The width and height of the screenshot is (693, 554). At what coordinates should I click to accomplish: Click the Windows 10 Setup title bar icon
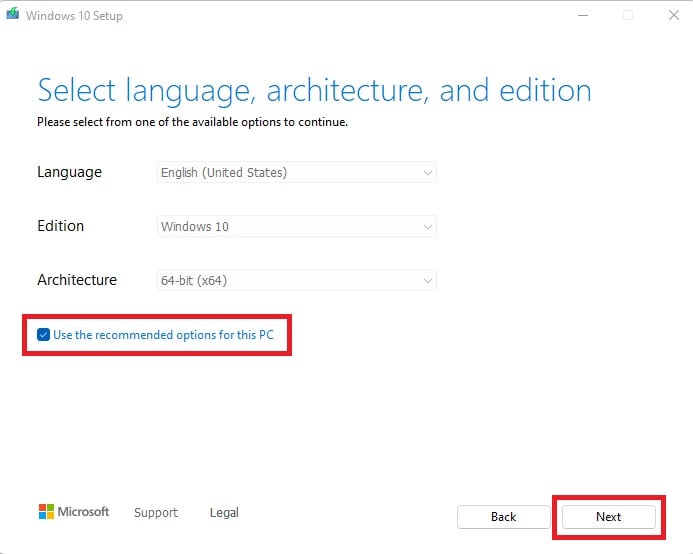click(13, 15)
